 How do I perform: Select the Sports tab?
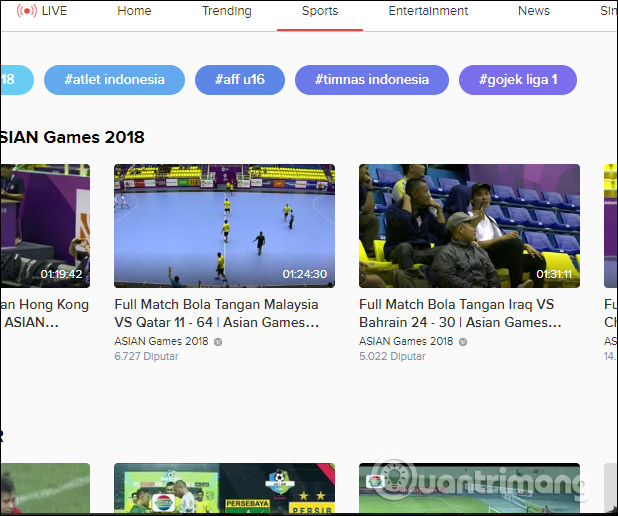point(320,11)
